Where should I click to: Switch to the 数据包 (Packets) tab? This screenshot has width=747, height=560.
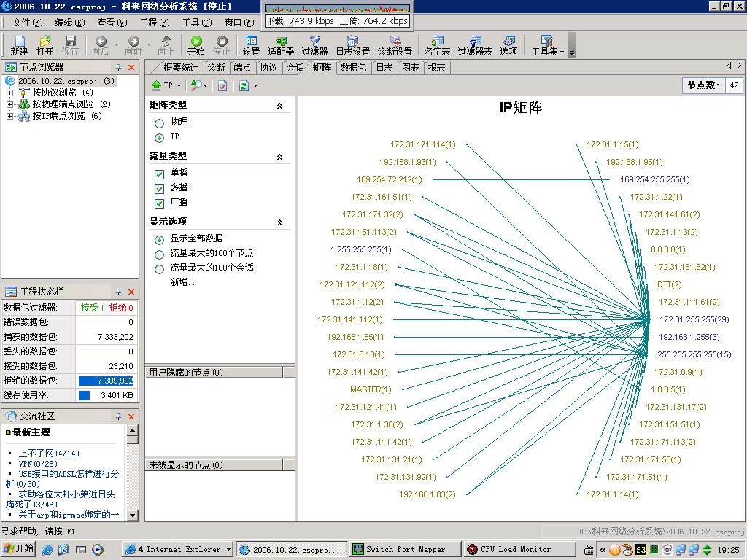click(353, 68)
